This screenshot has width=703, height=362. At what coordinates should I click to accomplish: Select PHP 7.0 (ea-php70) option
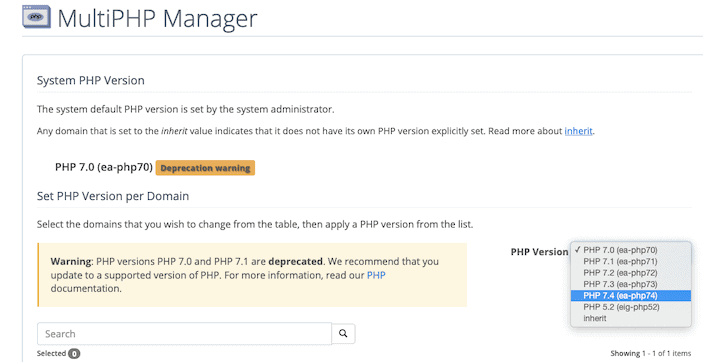[631, 250]
